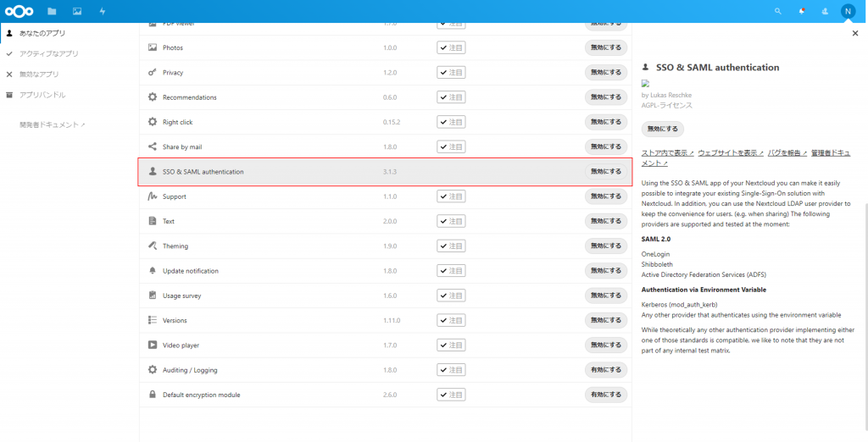Open バグを報告 link
Screen dimensions: 868x442
[x=787, y=152]
